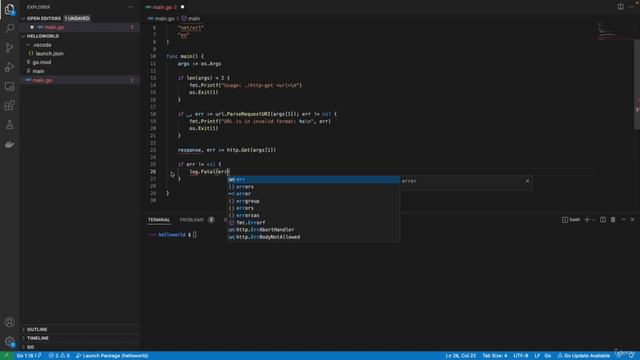The width and height of the screenshot is (640, 360).
Task: Click the errors and warnings status indicator
Action: 59,356
